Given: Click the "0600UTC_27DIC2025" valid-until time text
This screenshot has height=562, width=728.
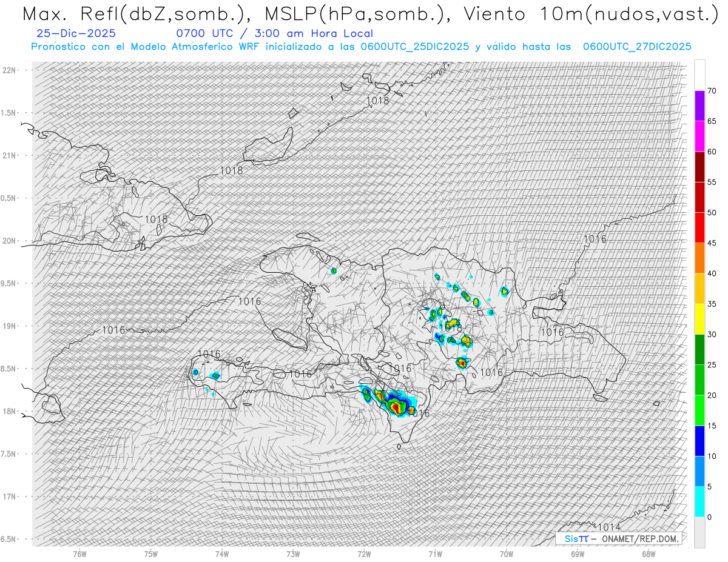Looking at the screenshot, I should click(x=637, y=47).
